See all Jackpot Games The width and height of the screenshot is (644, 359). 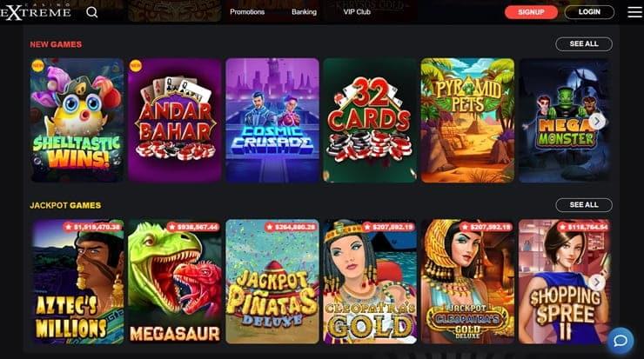pos(584,205)
